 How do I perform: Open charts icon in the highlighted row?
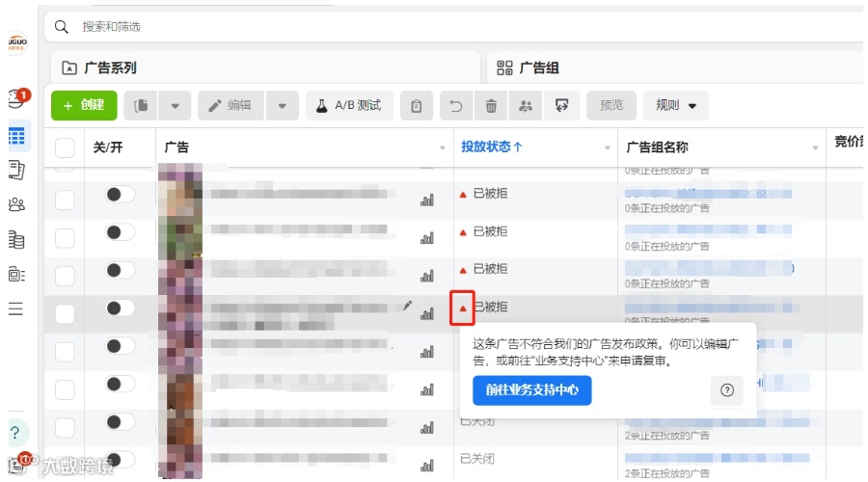click(x=427, y=314)
